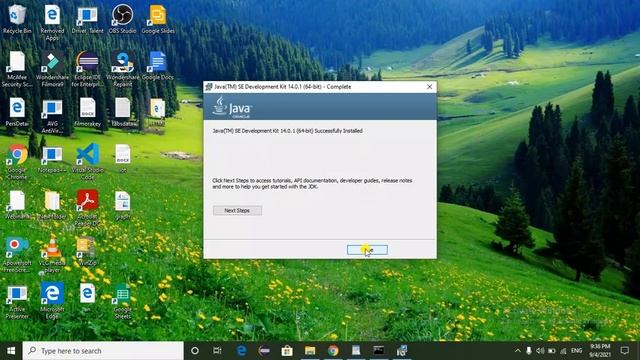Open File Explorer from the taskbar

pos(310,351)
